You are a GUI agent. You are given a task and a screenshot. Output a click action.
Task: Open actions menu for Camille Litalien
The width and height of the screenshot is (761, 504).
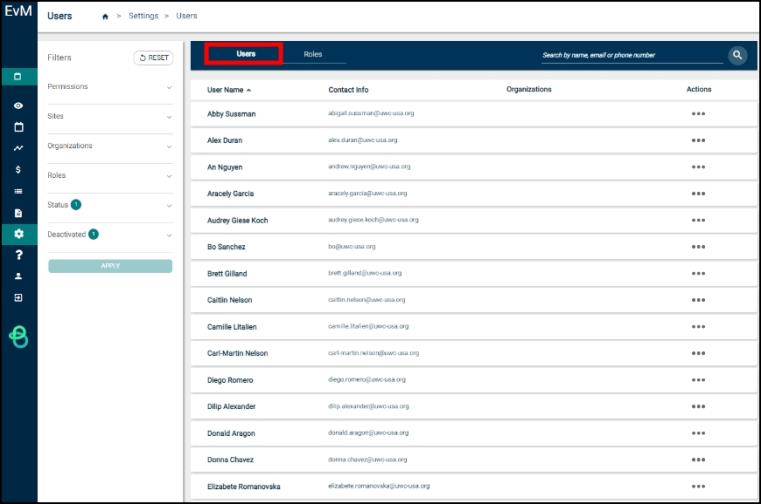coord(698,326)
